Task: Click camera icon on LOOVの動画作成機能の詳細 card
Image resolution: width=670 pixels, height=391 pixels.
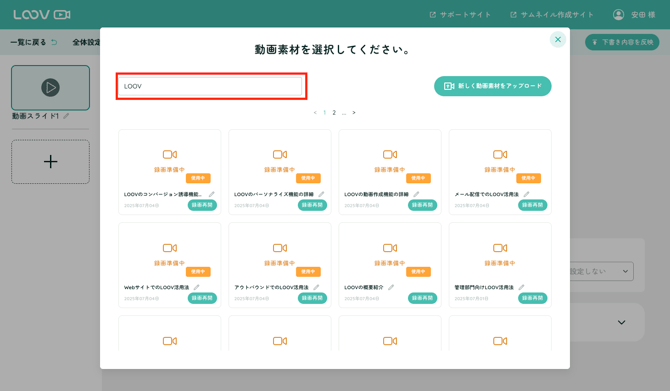Action: (390, 154)
